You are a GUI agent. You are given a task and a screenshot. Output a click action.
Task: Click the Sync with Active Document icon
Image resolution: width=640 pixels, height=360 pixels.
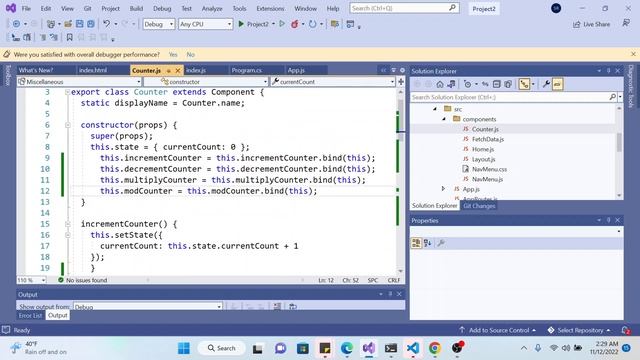(x=485, y=84)
